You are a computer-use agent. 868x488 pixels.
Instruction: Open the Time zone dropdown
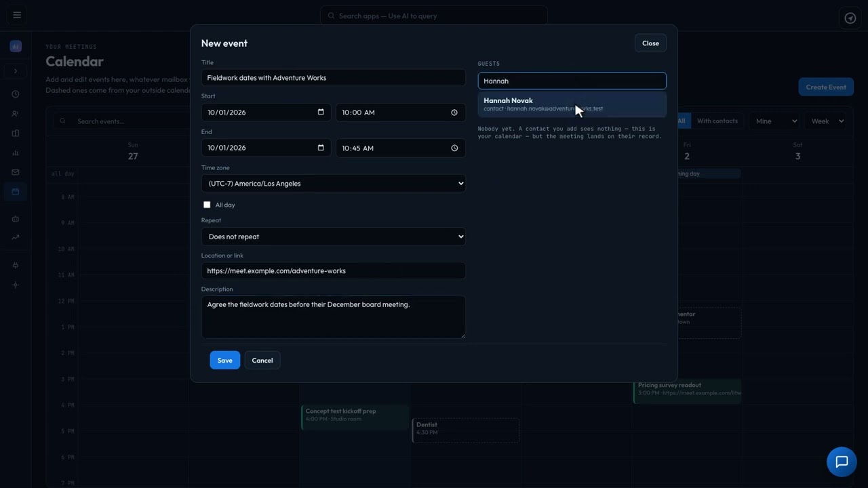334,183
